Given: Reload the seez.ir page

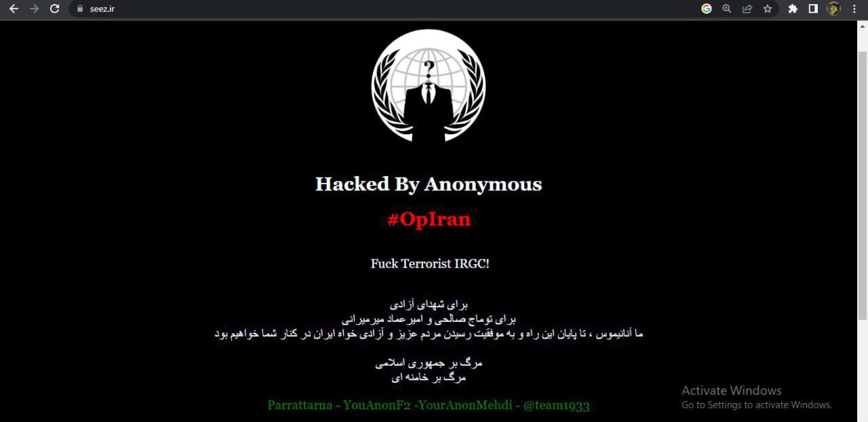Looking at the screenshot, I should coord(55,9).
